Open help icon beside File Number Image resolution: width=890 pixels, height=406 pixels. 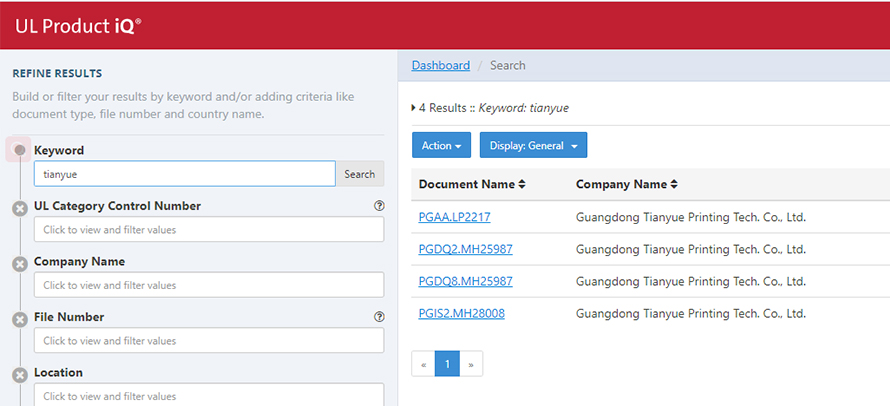tap(379, 317)
